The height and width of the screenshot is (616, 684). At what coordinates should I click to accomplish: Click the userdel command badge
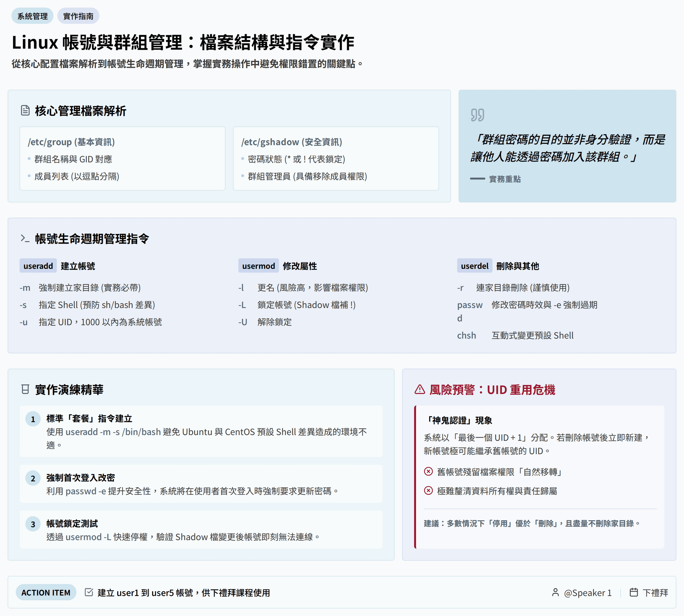click(475, 266)
